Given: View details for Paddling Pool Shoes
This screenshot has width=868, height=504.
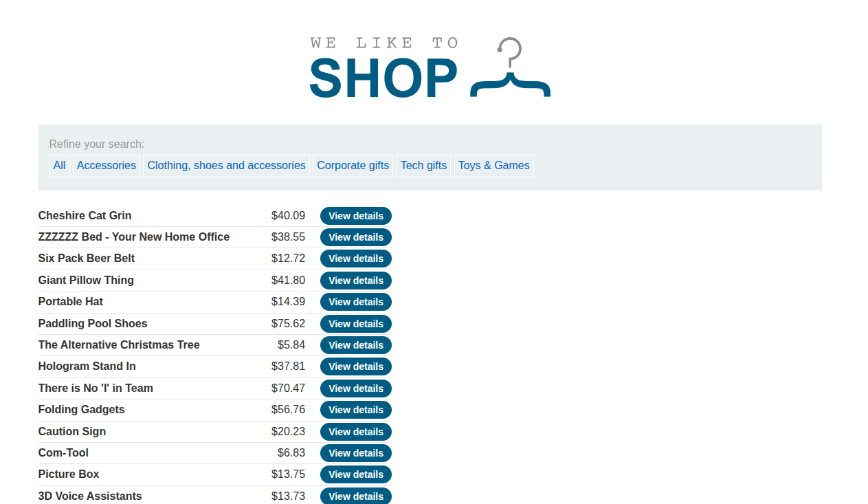Looking at the screenshot, I should pyautogui.click(x=356, y=324).
